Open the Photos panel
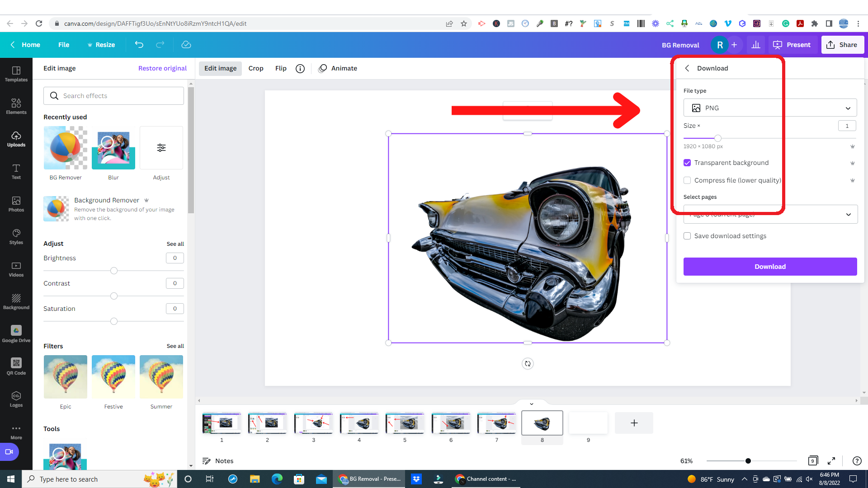The width and height of the screenshot is (868, 488). (16, 204)
